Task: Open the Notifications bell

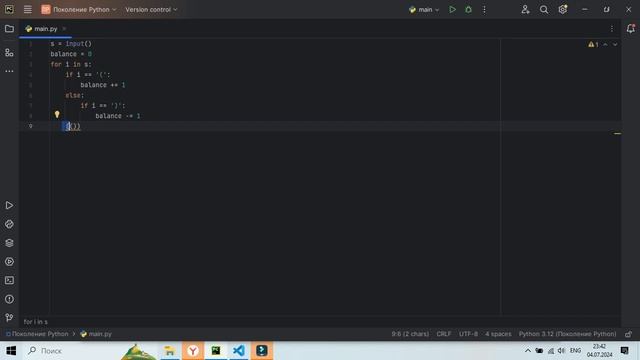Action: tap(631, 29)
